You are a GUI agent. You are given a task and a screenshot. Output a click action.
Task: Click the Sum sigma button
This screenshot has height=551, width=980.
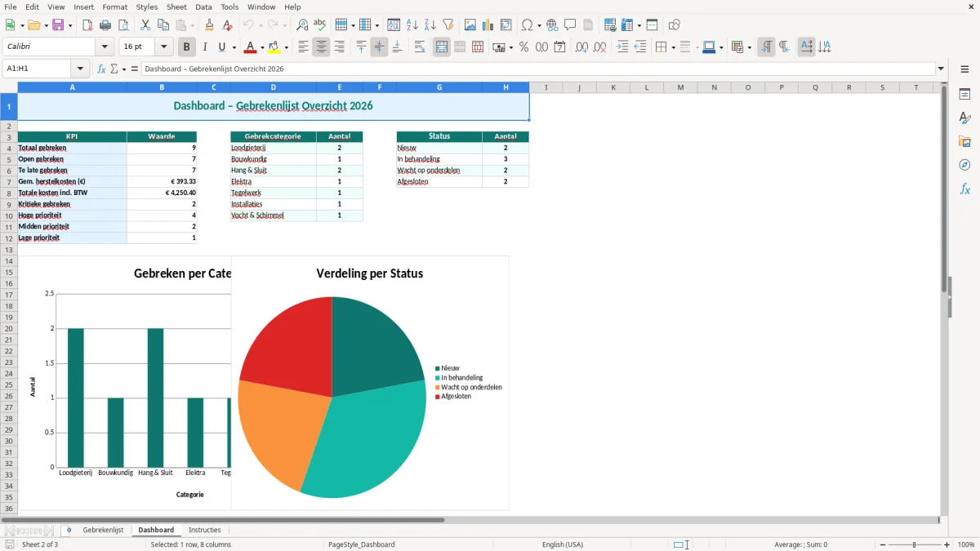point(114,69)
